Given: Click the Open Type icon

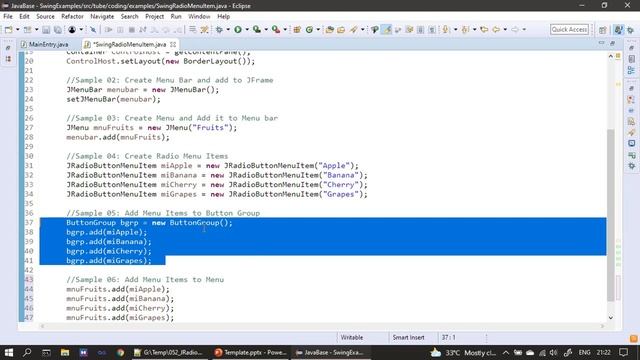Looking at the screenshot, I should (329, 30).
